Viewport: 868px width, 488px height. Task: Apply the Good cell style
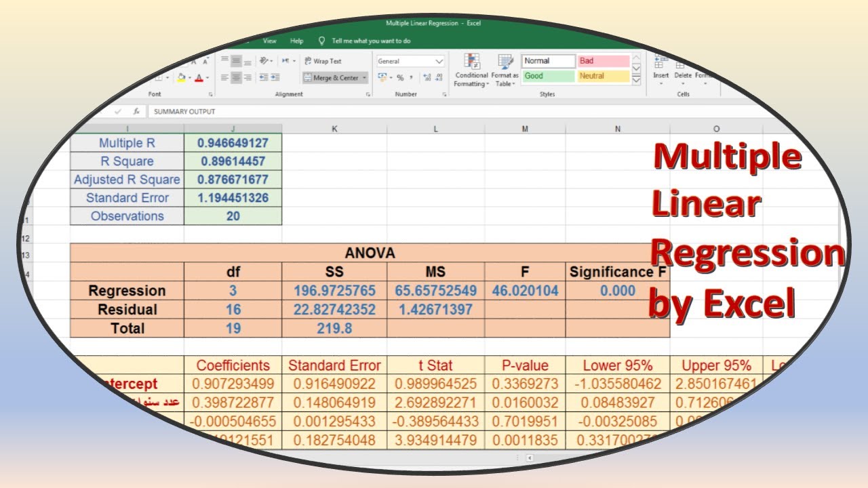point(548,77)
